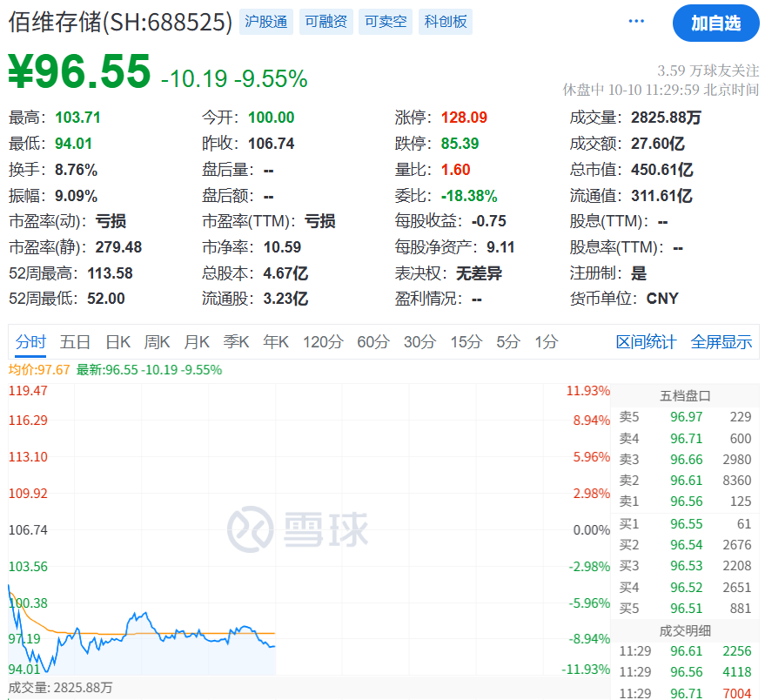
Task: Switch to the 季K chart tab
Action: 236,342
